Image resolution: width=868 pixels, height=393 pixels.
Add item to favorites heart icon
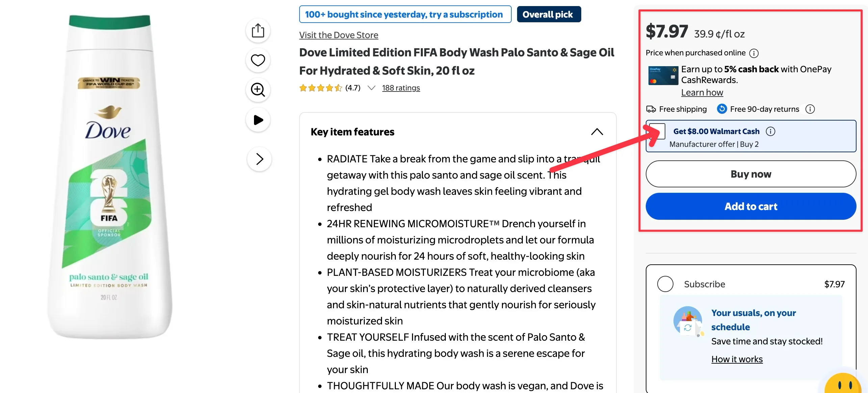click(258, 60)
